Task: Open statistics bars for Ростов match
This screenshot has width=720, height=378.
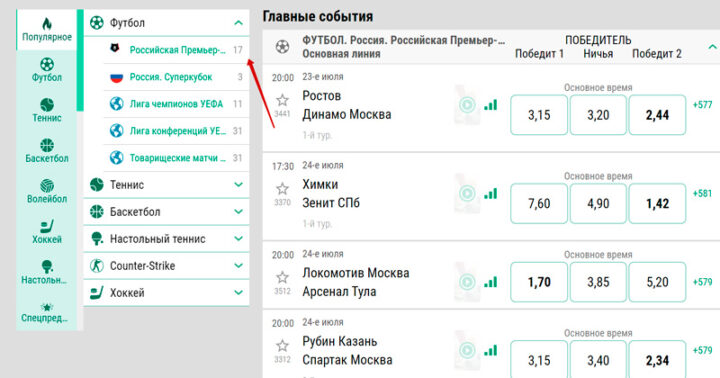Action: [491, 105]
